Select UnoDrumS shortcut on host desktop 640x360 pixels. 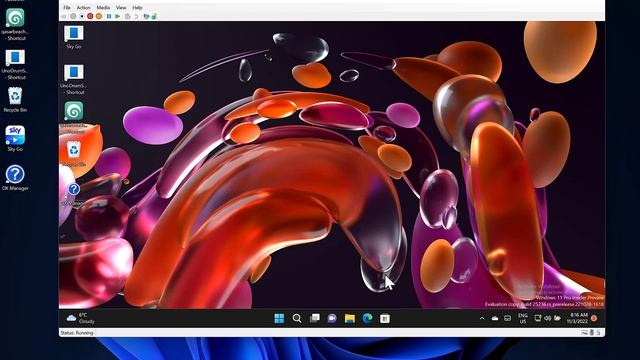[x=15, y=64]
